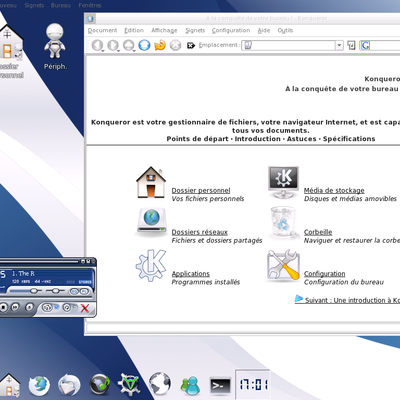
Task: Click the Média de stockage monitor icon
Action: [x=283, y=182]
